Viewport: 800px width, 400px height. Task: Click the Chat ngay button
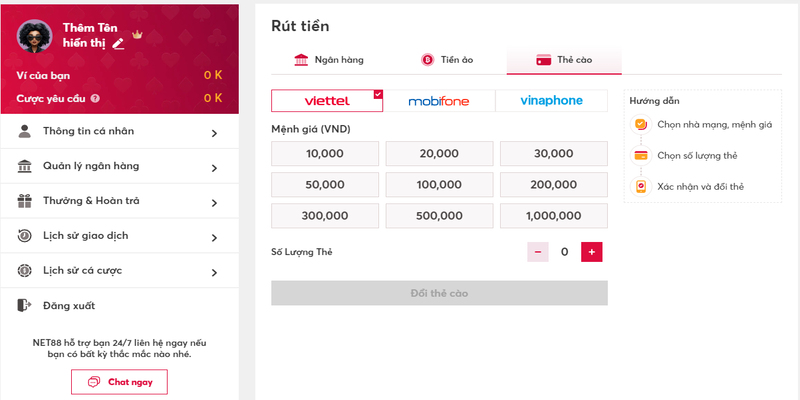tap(119, 382)
